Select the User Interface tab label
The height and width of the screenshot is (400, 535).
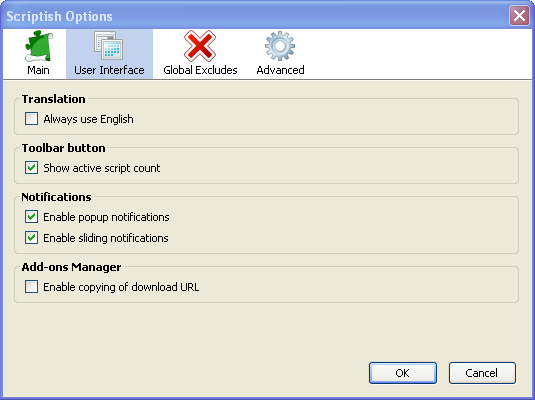coord(109,70)
